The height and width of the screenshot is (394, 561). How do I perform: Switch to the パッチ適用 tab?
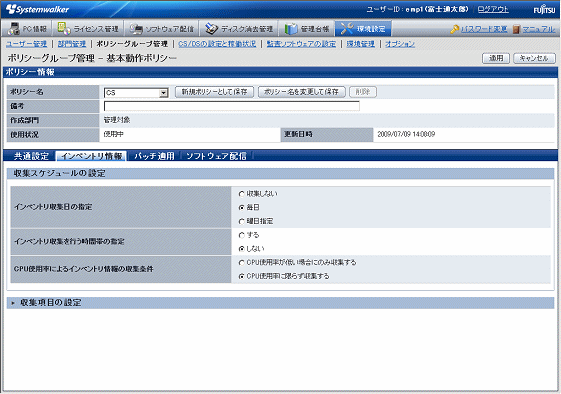tap(154, 156)
